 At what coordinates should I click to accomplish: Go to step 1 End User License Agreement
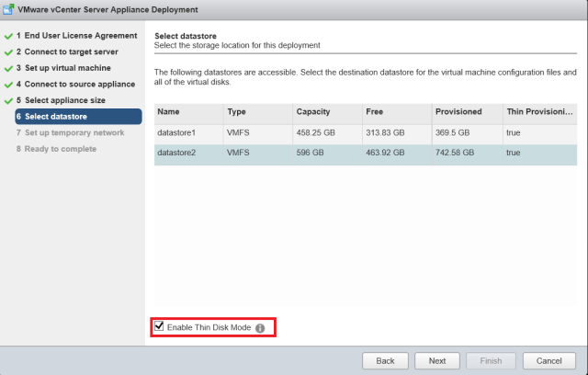click(x=76, y=36)
